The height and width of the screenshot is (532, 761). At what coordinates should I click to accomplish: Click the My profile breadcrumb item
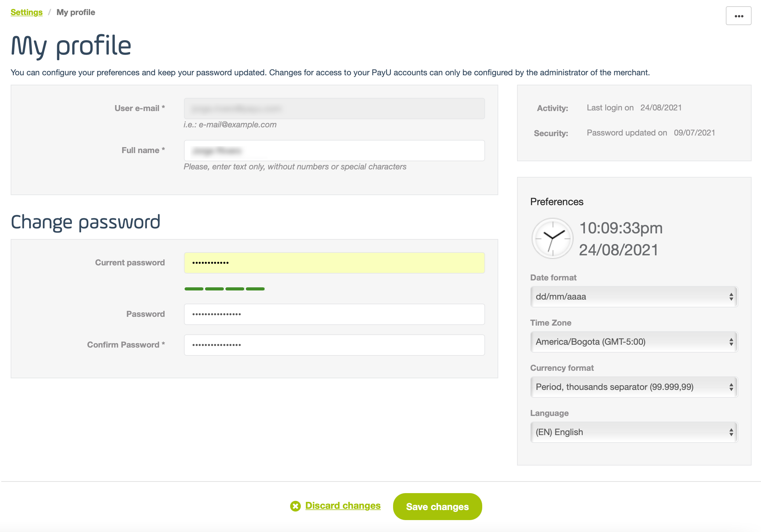(76, 12)
